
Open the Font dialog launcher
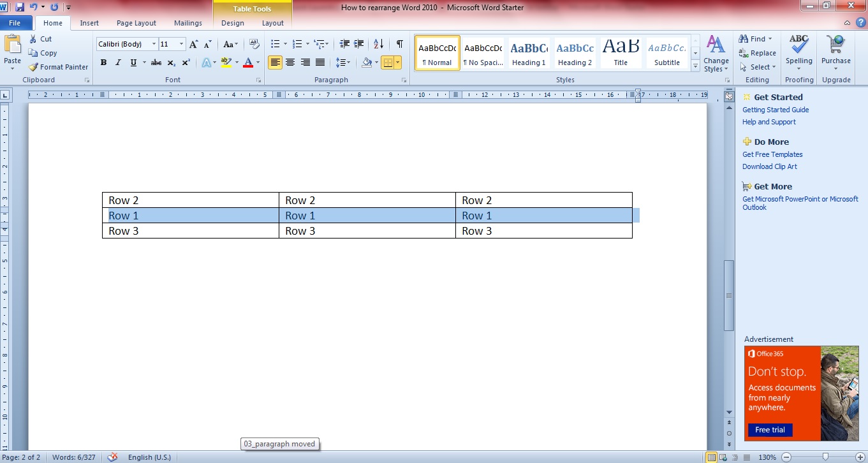258,80
